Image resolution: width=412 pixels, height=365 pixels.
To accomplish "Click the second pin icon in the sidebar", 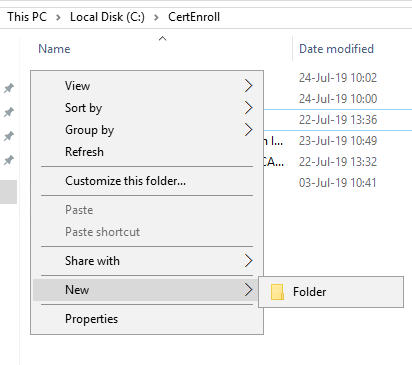I will pyautogui.click(x=9, y=112).
